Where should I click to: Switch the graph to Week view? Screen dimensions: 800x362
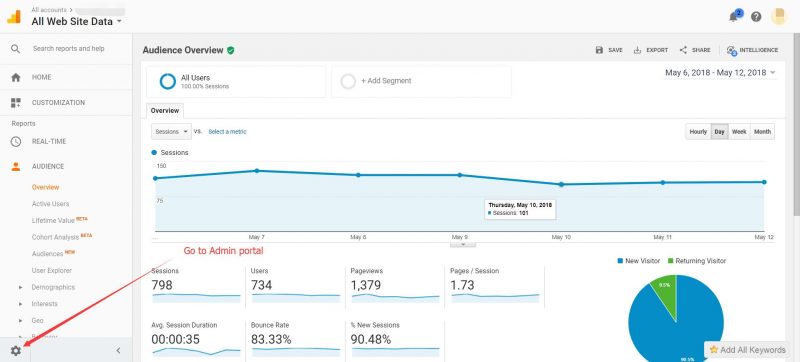tap(739, 132)
